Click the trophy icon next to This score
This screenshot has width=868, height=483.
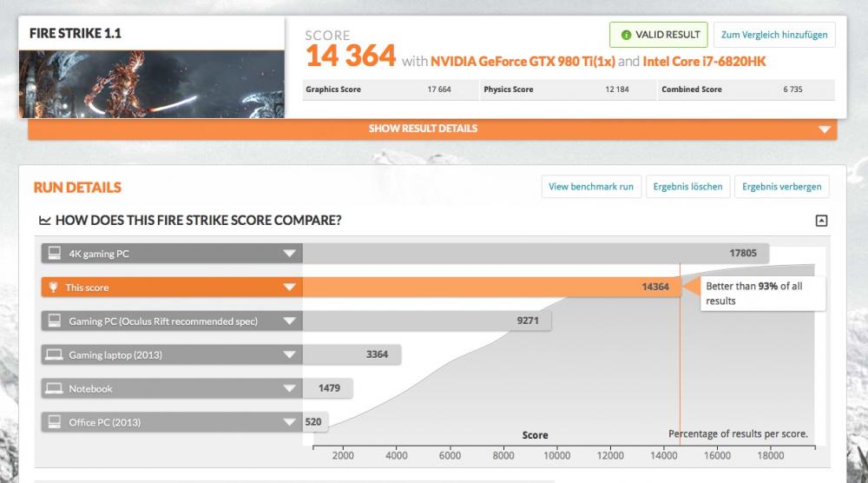point(54,288)
